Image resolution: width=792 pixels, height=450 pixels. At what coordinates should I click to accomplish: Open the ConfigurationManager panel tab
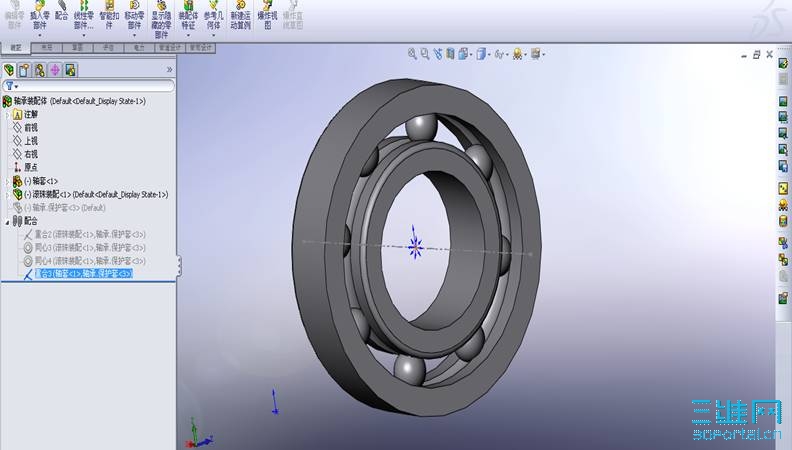coord(39,70)
